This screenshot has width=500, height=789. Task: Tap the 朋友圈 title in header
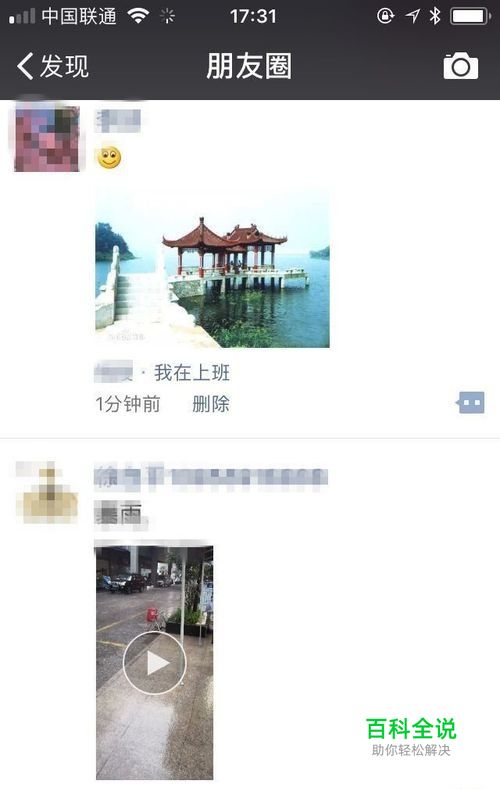[249, 66]
